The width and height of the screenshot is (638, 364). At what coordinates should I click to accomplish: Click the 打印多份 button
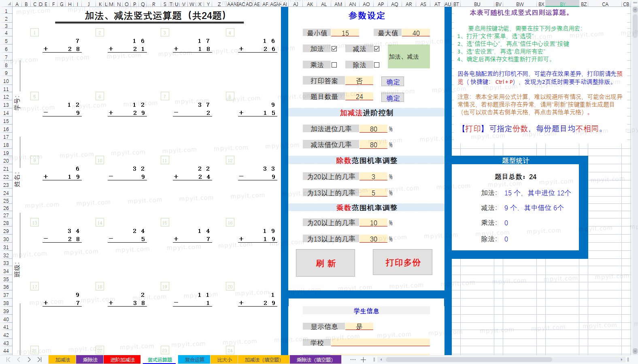click(402, 262)
